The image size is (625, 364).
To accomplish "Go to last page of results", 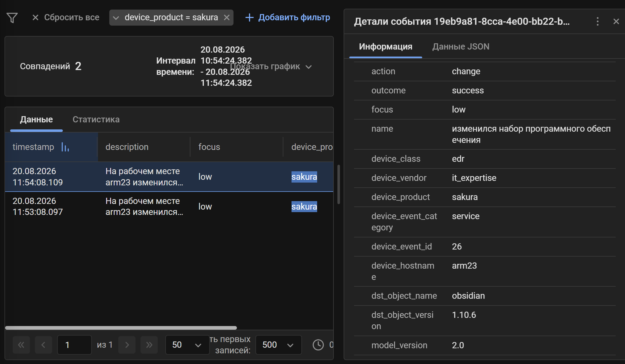I will (149, 345).
